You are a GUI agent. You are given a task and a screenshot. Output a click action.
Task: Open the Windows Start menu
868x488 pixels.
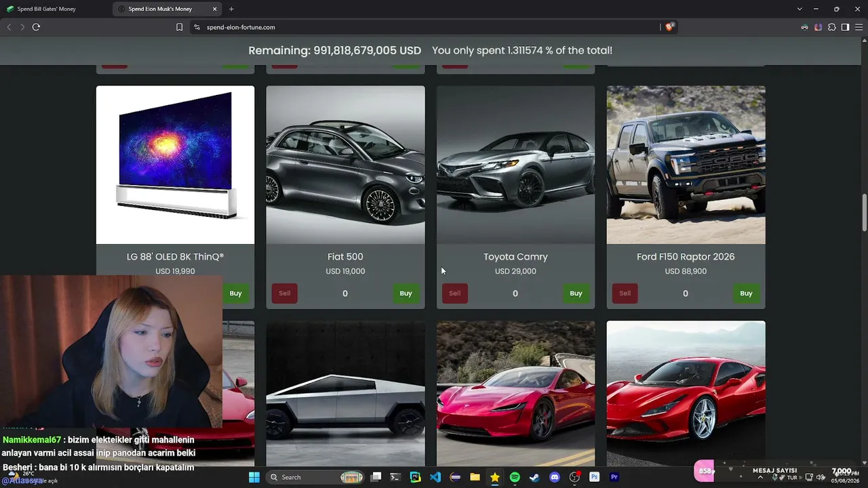[254, 477]
